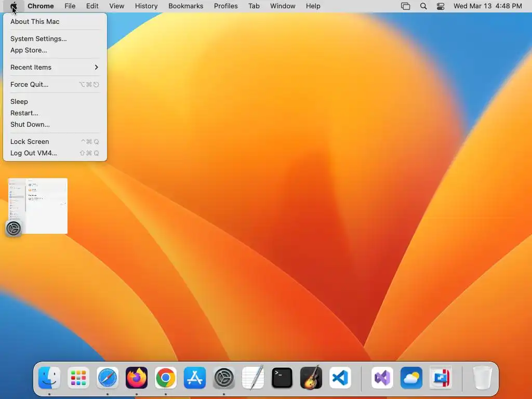The image size is (532, 399).
Task: Open Visual Studio Code in Dock
Action: tap(340, 378)
